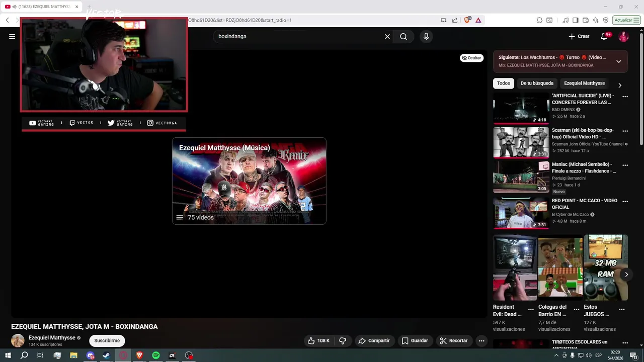The height and width of the screenshot is (362, 644).
Task: Open File Explorer from the taskbar
Action: (x=73, y=355)
